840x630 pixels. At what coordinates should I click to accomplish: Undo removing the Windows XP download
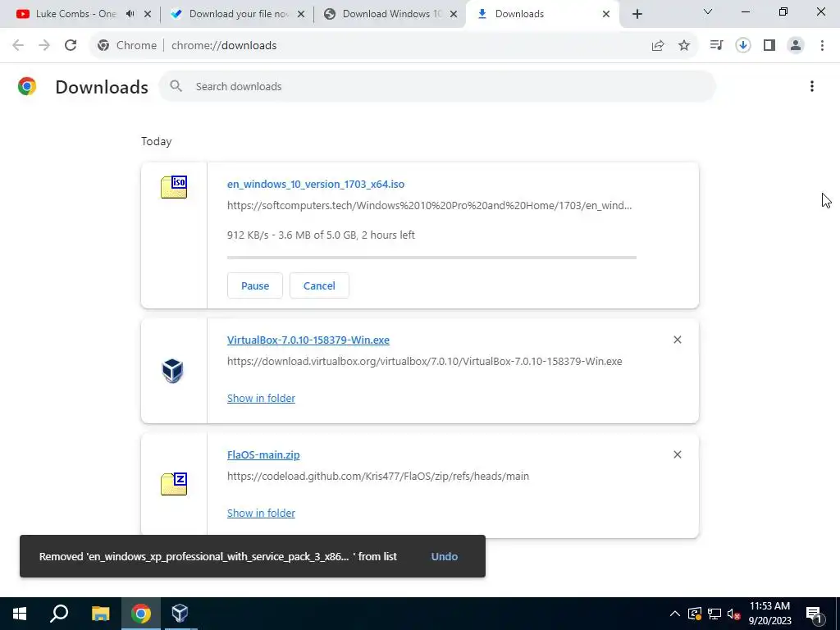[444, 556]
